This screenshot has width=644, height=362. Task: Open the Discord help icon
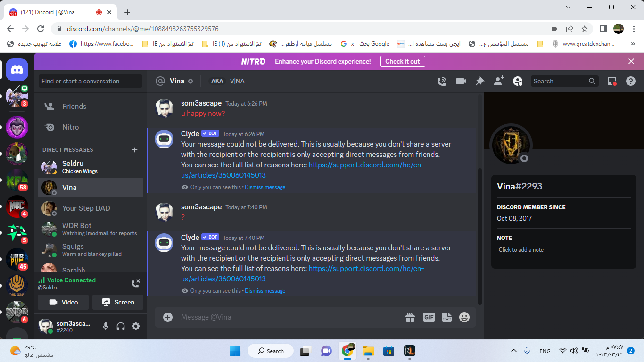(631, 81)
